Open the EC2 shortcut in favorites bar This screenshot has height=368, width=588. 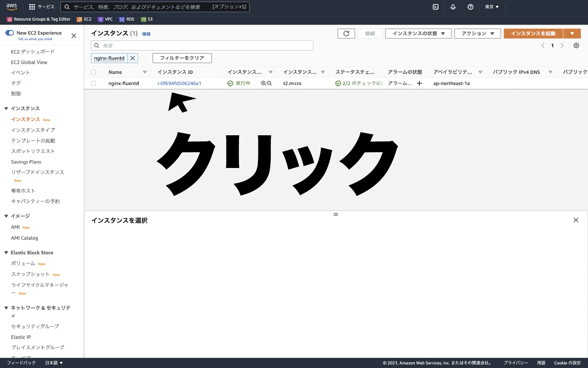point(84,19)
